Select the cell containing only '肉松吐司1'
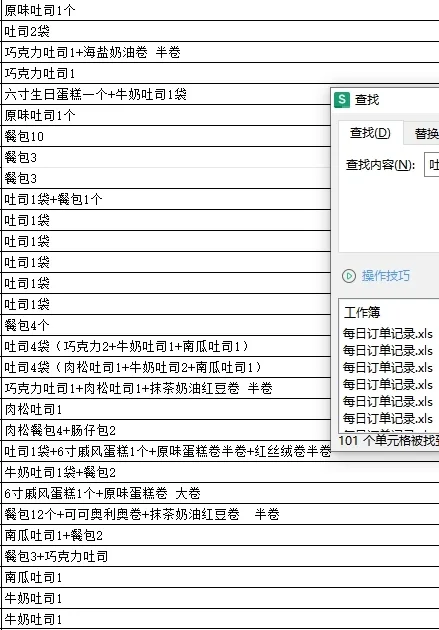This screenshot has width=439, height=630. (166, 409)
